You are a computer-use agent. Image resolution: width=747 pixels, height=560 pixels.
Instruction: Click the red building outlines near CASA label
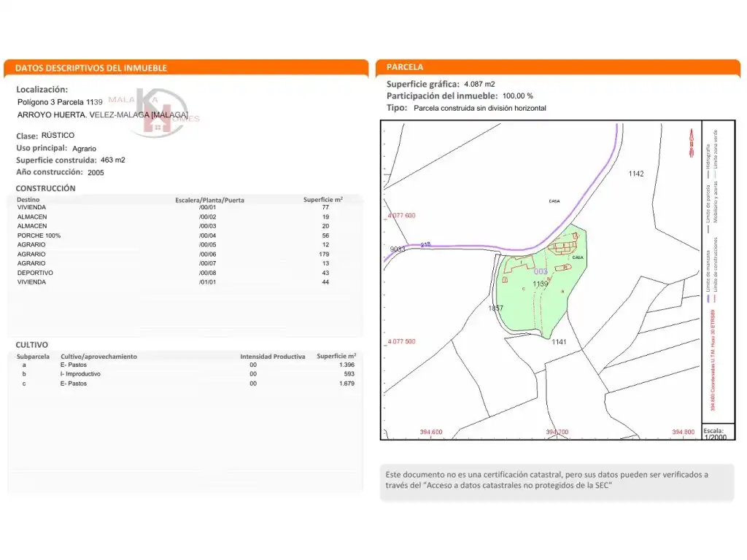(562, 247)
